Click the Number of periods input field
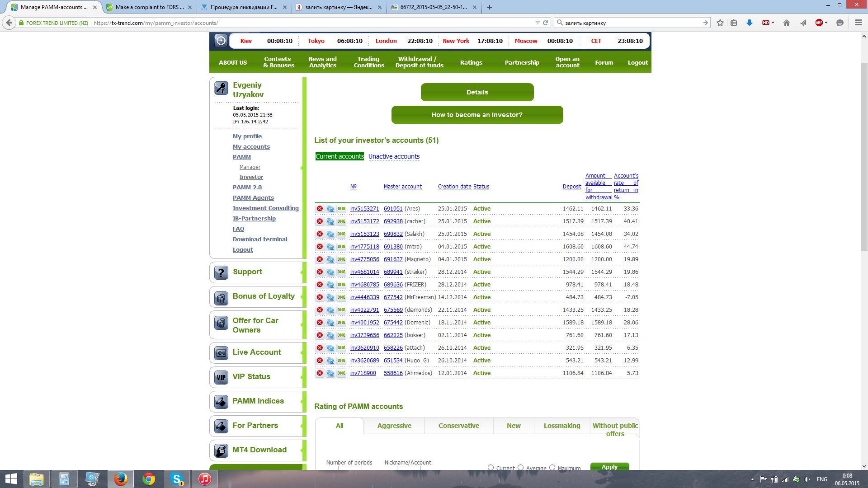Screen dimensions: 868x488 pos(350,469)
